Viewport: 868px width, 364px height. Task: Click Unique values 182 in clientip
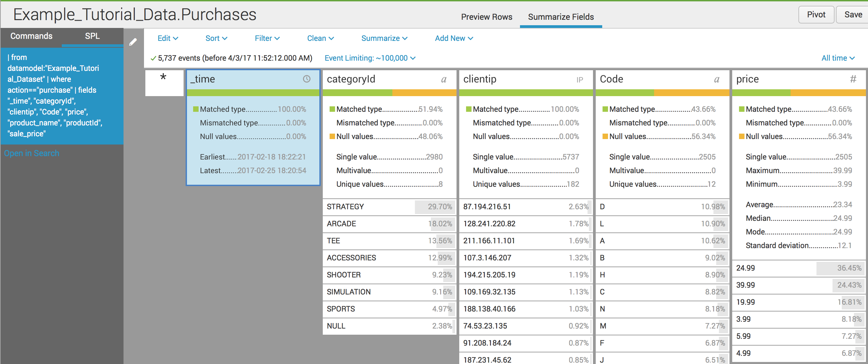pos(526,184)
